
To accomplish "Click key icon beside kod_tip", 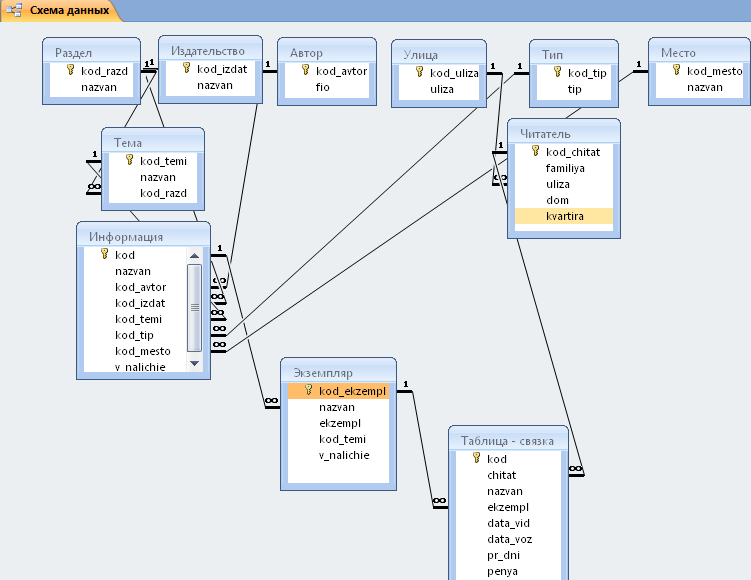I will tap(557, 72).
